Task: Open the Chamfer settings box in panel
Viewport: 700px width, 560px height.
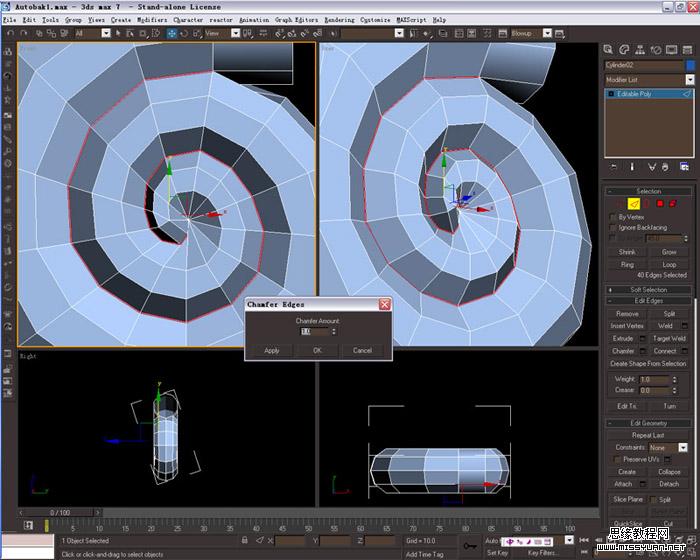Action: [643, 351]
